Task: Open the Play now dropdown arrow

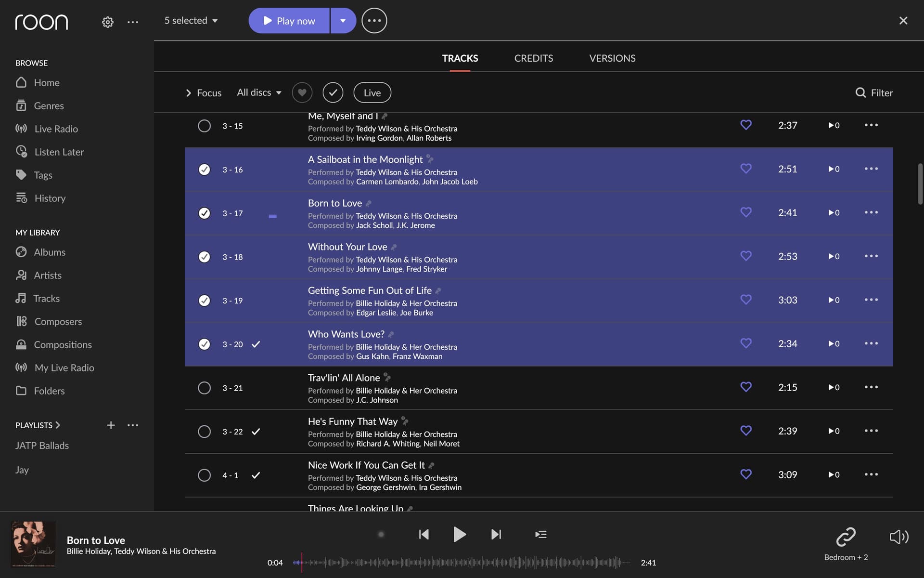Action: [343, 21]
